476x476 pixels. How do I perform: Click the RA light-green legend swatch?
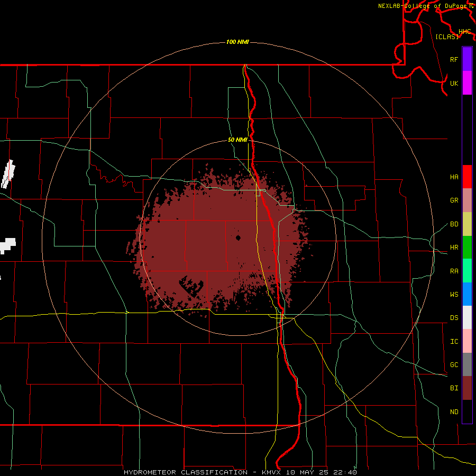pyautogui.click(x=467, y=271)
